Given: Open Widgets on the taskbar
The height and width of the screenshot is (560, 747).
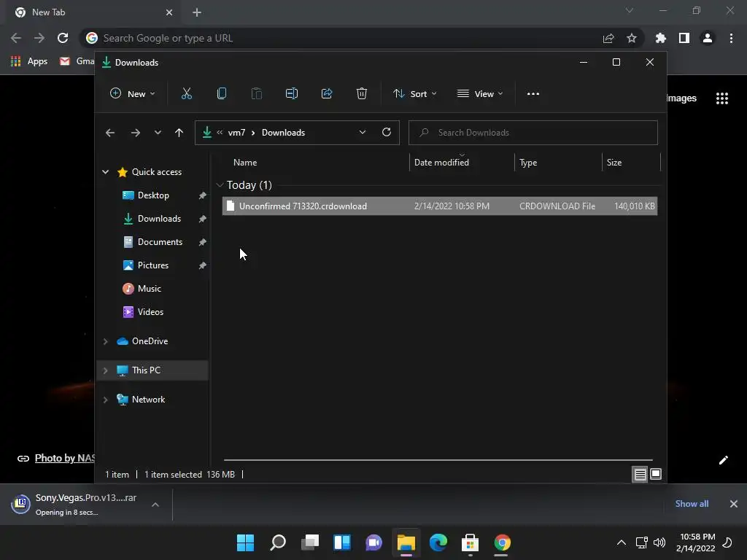Looking at the screenshot, I should pyautogui.click(x=342, y=542).
